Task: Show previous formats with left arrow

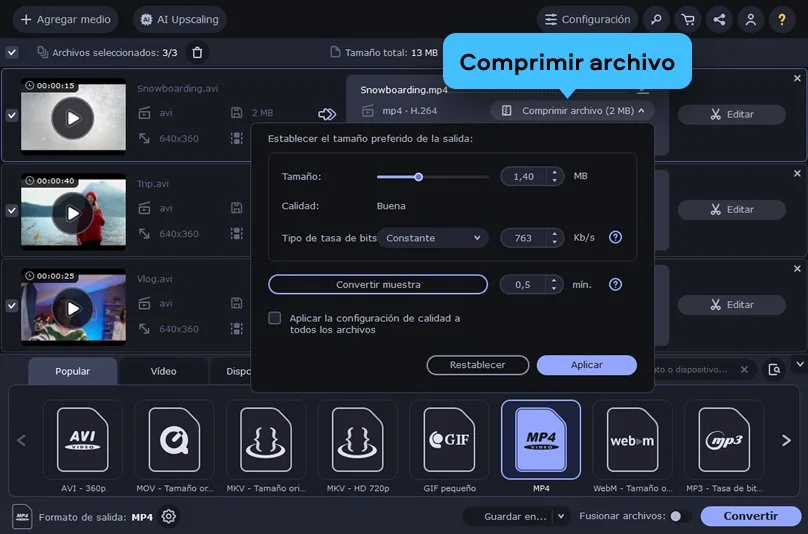Action: (22, 440)
